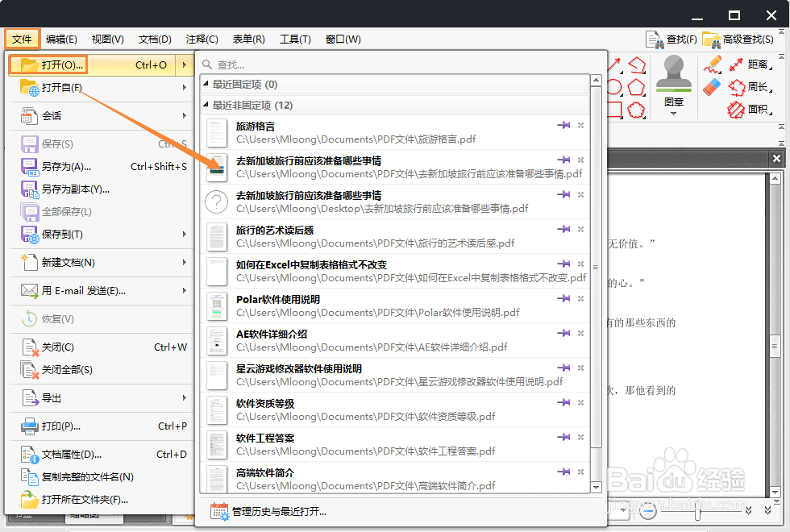Image resolution: width=790 pixels, height=532 pixels.
Task: Select the 周长 perimeter measuring tool
Action: tap(750, 87)
